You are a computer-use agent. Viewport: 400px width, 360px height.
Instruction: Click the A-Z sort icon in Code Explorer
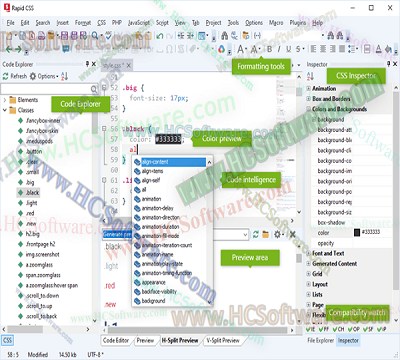[64, 76]
